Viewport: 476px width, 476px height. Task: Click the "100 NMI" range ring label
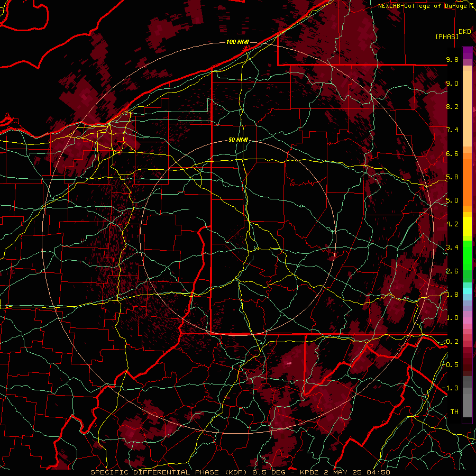237,42
